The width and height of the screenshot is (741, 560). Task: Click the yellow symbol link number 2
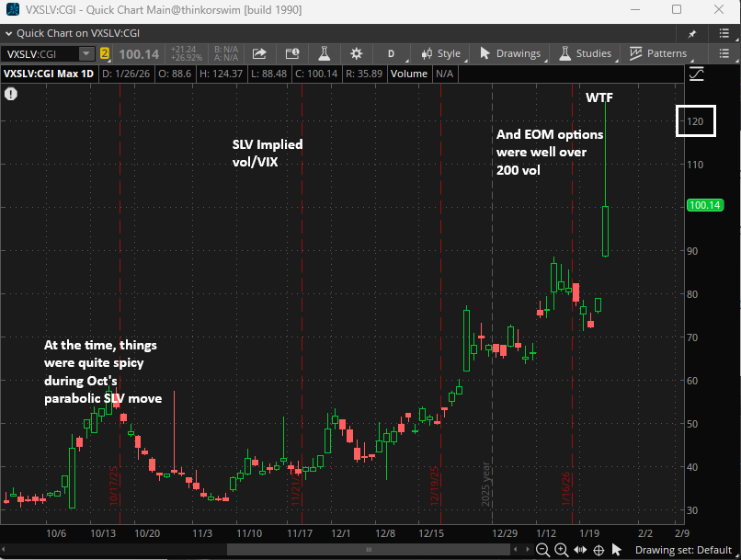click(x=105, y=53)
